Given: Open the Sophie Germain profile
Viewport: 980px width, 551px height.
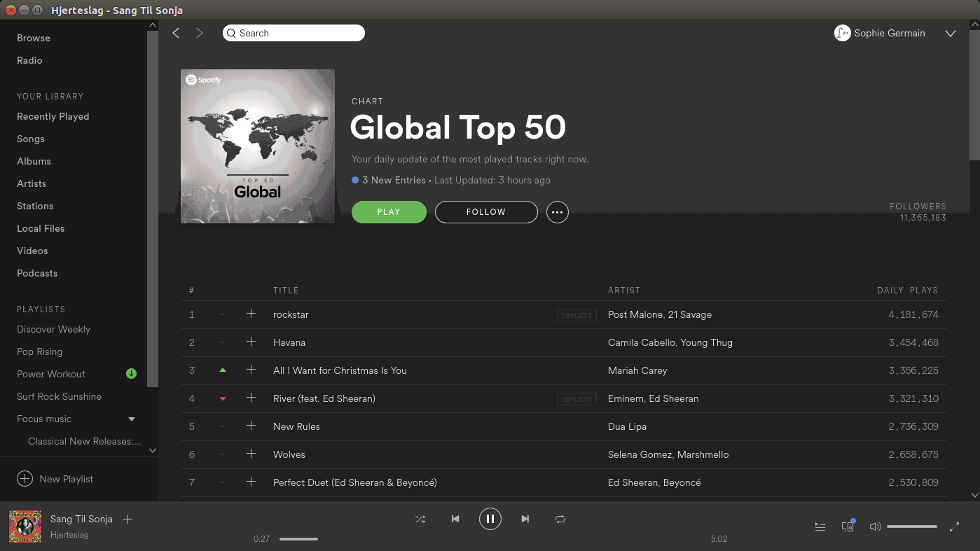Looking at the screenshot, I should click(880, 33).
